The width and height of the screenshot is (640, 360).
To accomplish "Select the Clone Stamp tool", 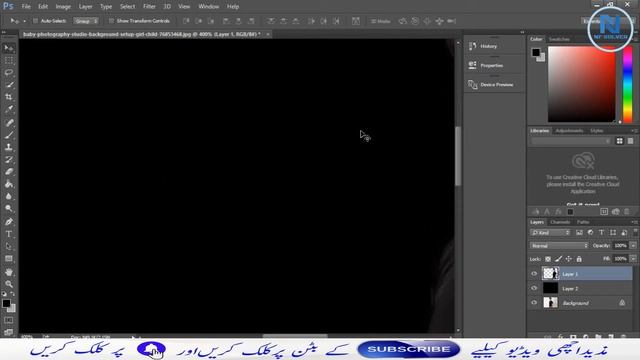I will (9, 147).
